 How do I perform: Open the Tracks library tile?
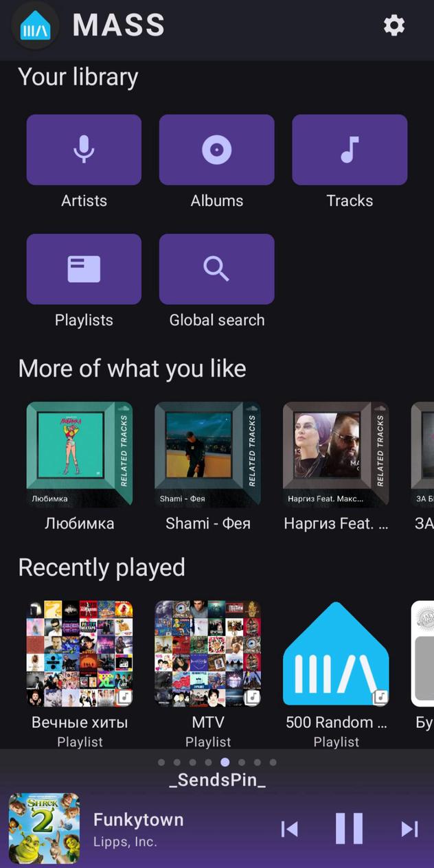(x=350, y=150)
